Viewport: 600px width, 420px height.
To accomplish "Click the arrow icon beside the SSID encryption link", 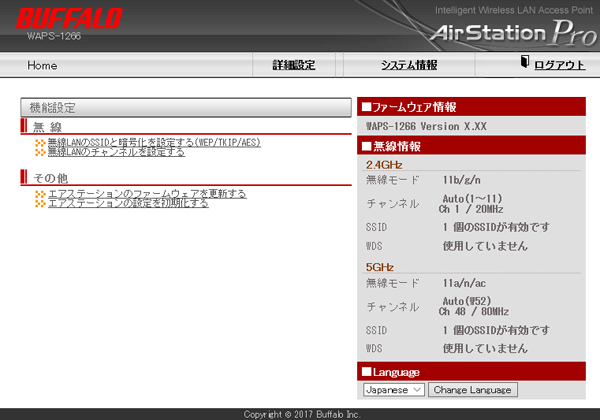I will [x=40, y=143].
